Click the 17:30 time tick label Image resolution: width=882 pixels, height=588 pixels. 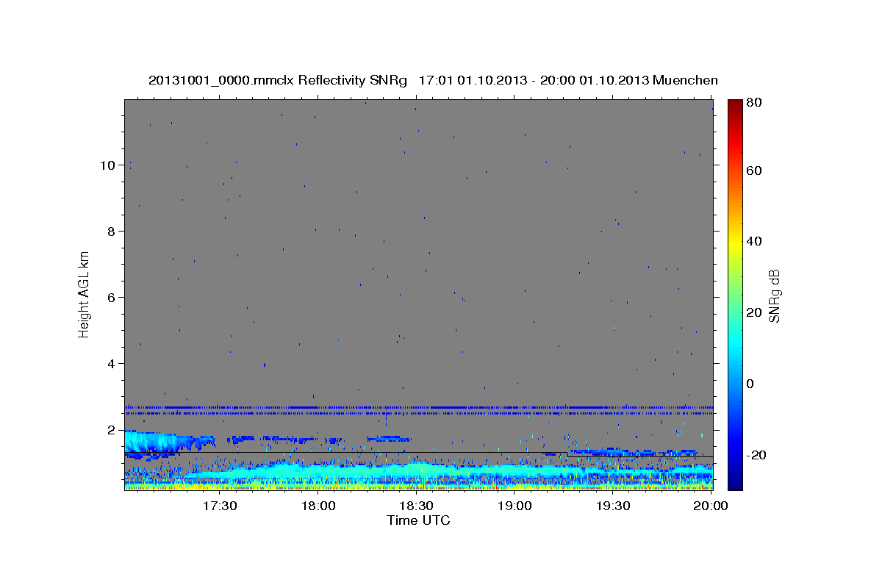pyautogui.click(x=220, y=506)
